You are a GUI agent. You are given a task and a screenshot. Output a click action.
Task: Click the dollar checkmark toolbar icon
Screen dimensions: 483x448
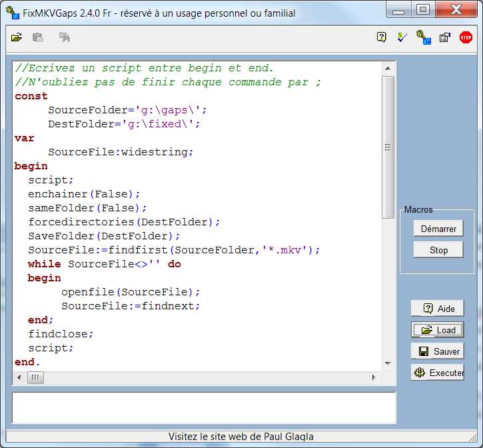tap(402, 38)
